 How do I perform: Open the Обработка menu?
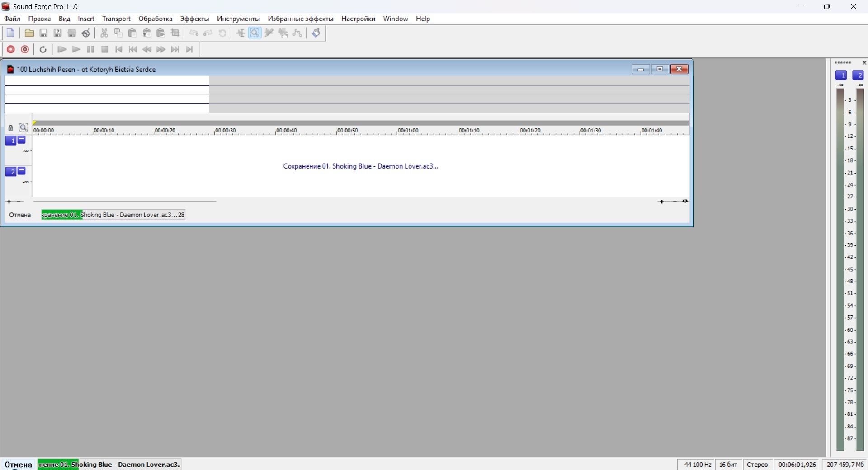point(156,19)
